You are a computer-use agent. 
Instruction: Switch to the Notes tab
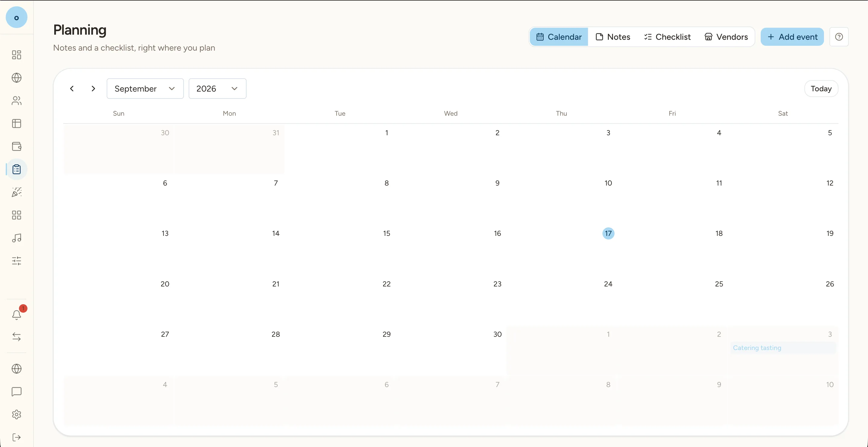click(x=613, y=37)
